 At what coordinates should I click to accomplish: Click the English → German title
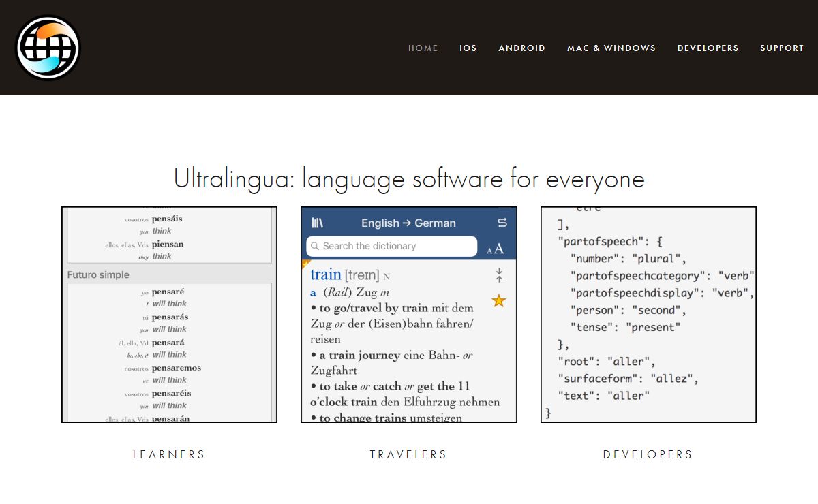click(408, 223)
